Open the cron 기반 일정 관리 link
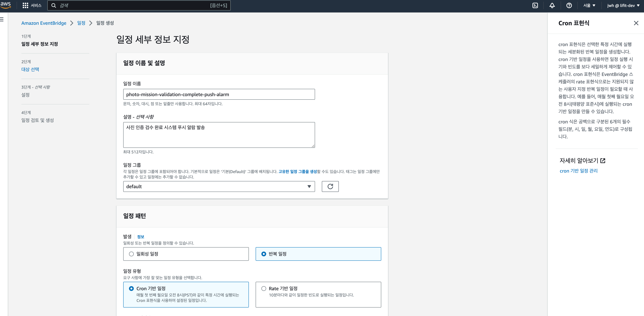The height and width of the screenshot is (316, 644). 578,171
